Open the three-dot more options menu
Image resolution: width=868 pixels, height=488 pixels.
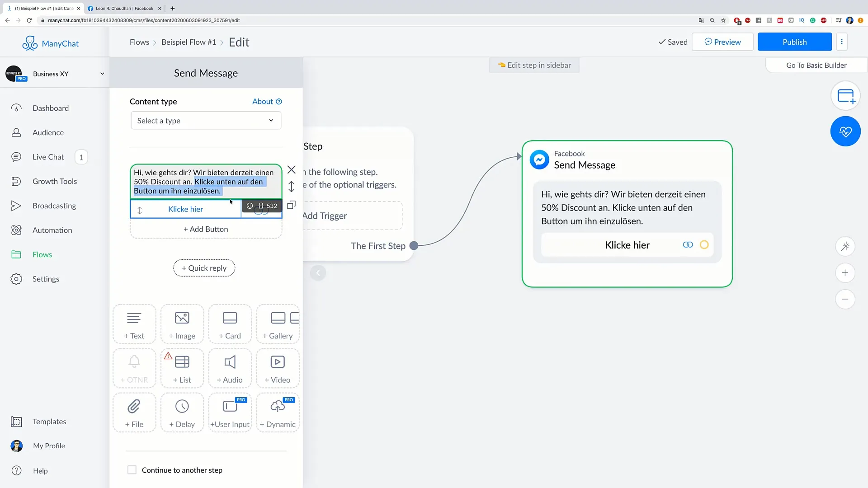pos(842,42)
